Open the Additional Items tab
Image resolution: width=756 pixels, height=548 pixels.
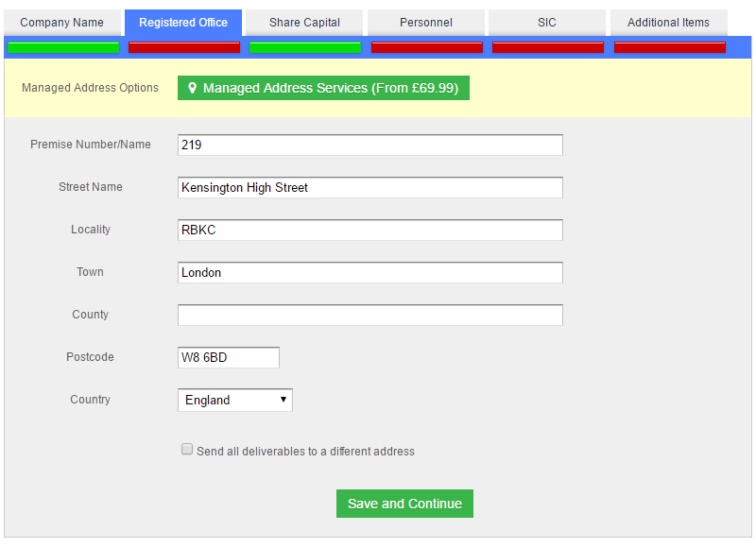pos(668,23)
